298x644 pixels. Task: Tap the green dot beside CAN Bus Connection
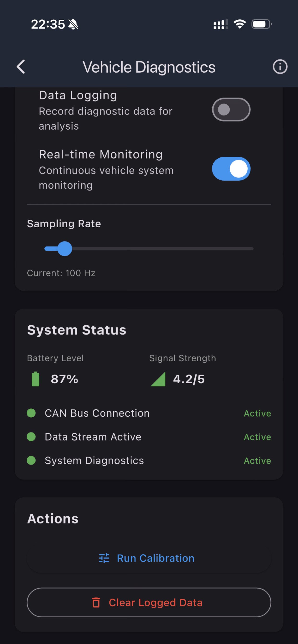(x=31, y=413)
